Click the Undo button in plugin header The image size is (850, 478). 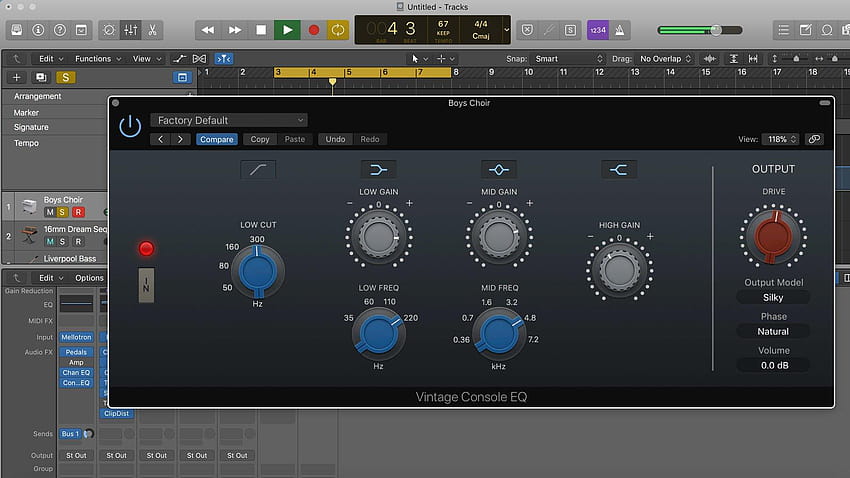[x=335, y=139]
